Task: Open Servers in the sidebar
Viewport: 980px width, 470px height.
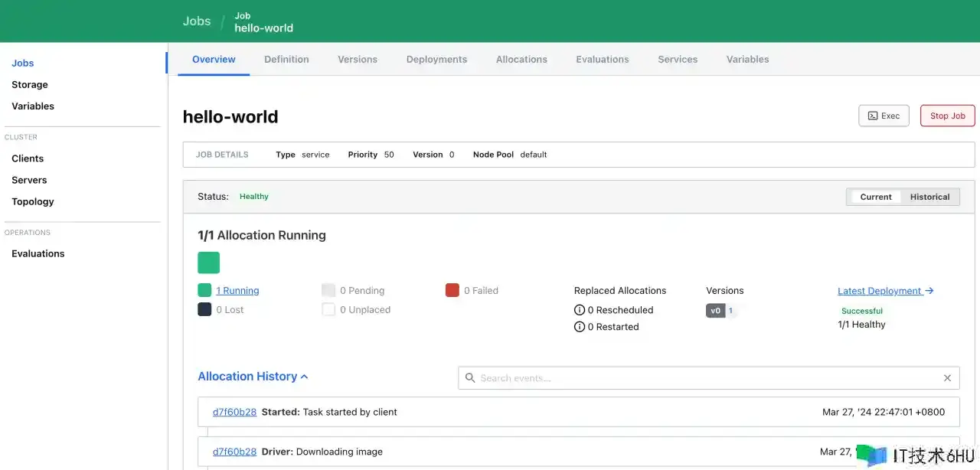Action: click(x=29, y=180)
